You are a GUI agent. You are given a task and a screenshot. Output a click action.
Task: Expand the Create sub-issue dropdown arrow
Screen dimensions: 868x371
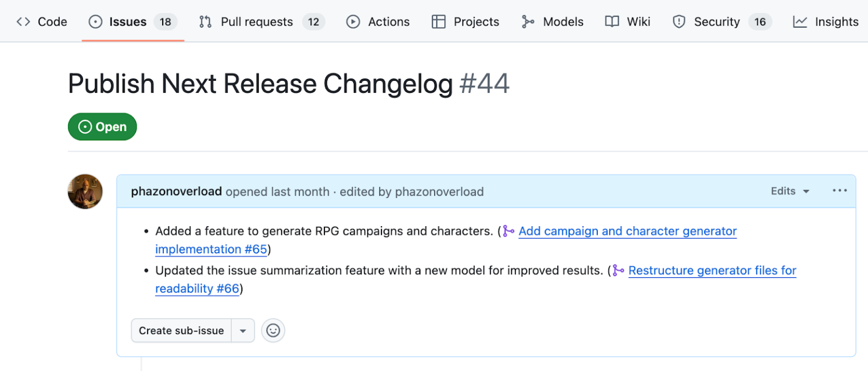[243, 330]
